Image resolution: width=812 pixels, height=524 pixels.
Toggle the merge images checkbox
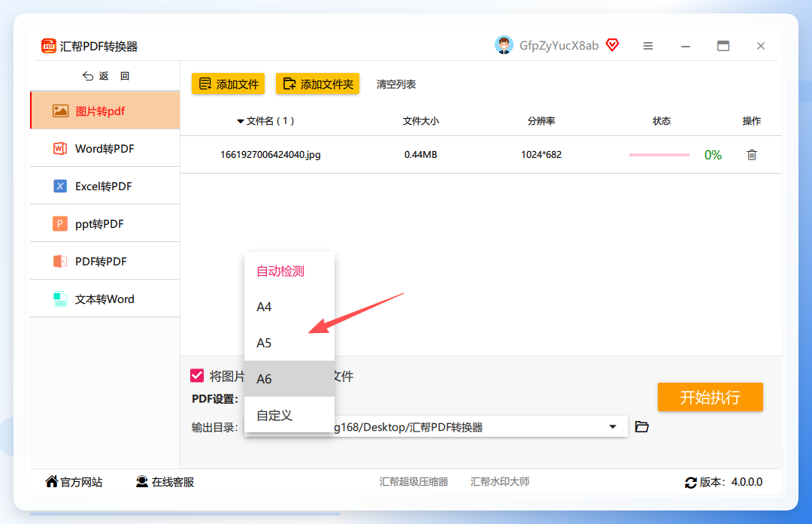coord(197,375)
